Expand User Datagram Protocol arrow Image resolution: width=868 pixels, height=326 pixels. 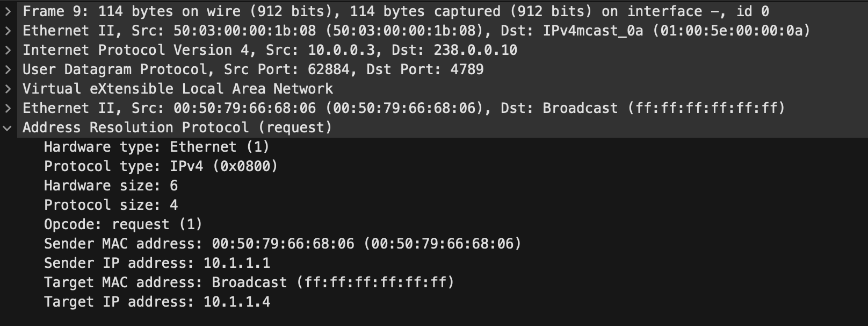click(8, 69)
